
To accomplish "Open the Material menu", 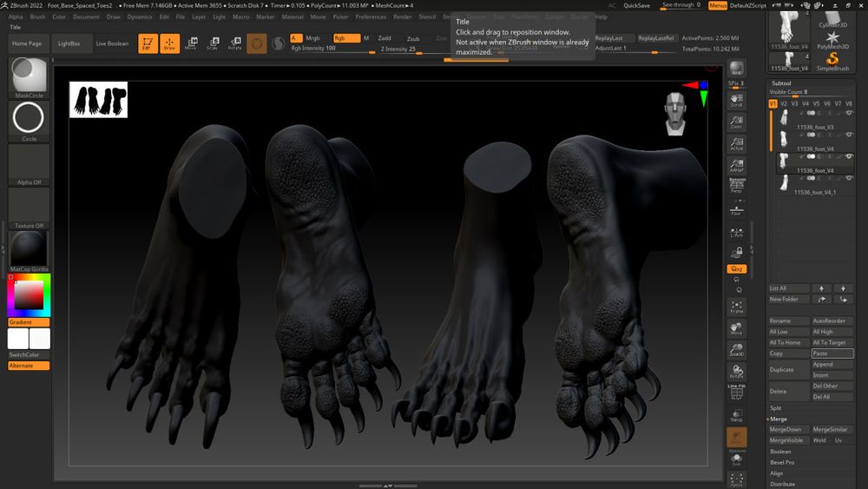I will (293, 17).
